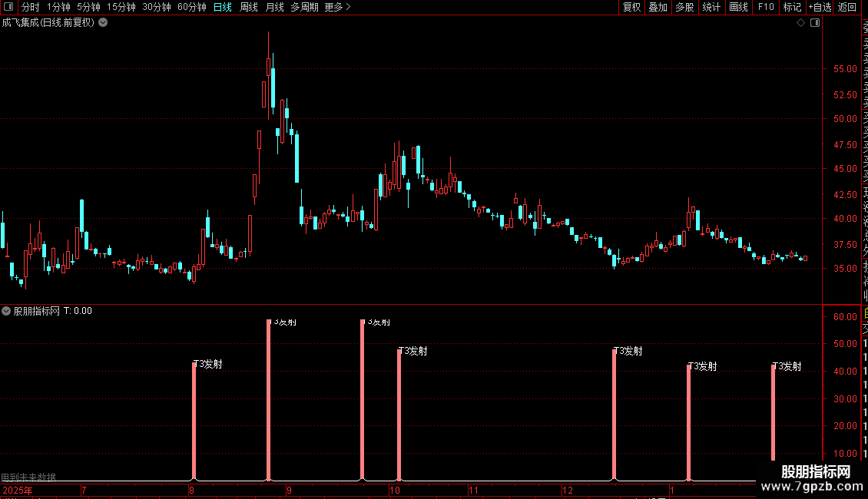Click the 60.00 indicator axis label
This screenshot has width=868, height=499.
pyautogui.click(x=845, y=317)
